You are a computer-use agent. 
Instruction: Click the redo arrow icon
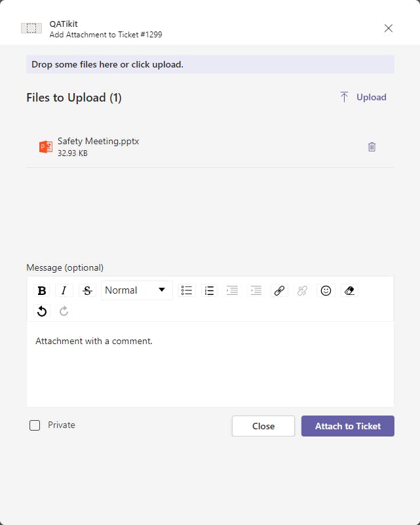click(x=64, y=311)
